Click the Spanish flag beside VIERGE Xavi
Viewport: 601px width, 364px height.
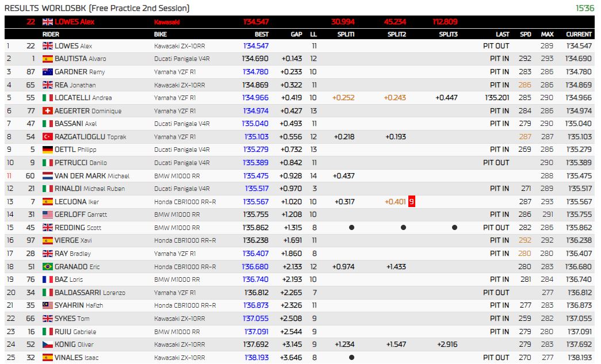click(48, 240)
